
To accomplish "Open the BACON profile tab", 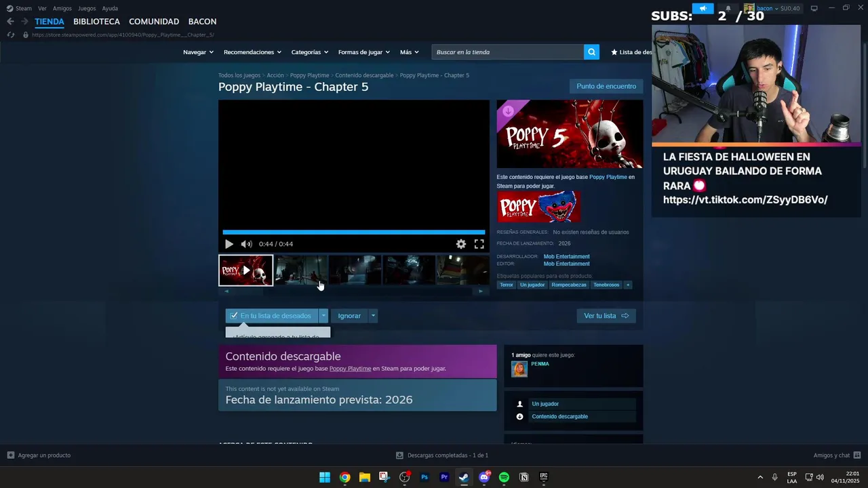I will click(x=202, y=22).
